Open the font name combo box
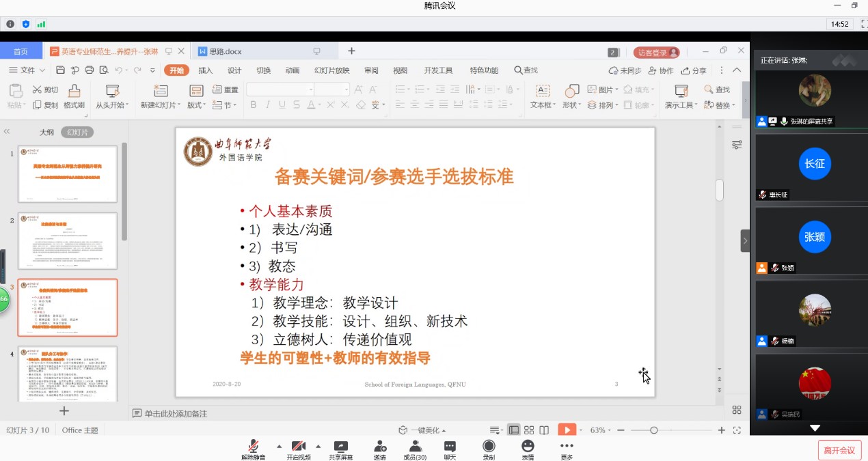The width and height of the screenshot is (868, 461). 280,89
